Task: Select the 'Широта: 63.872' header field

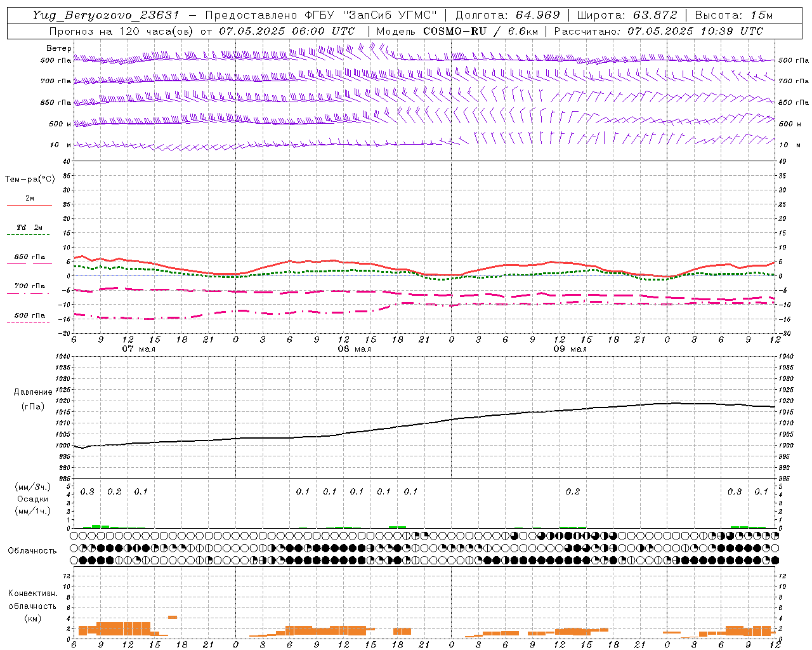Action: 627,15
